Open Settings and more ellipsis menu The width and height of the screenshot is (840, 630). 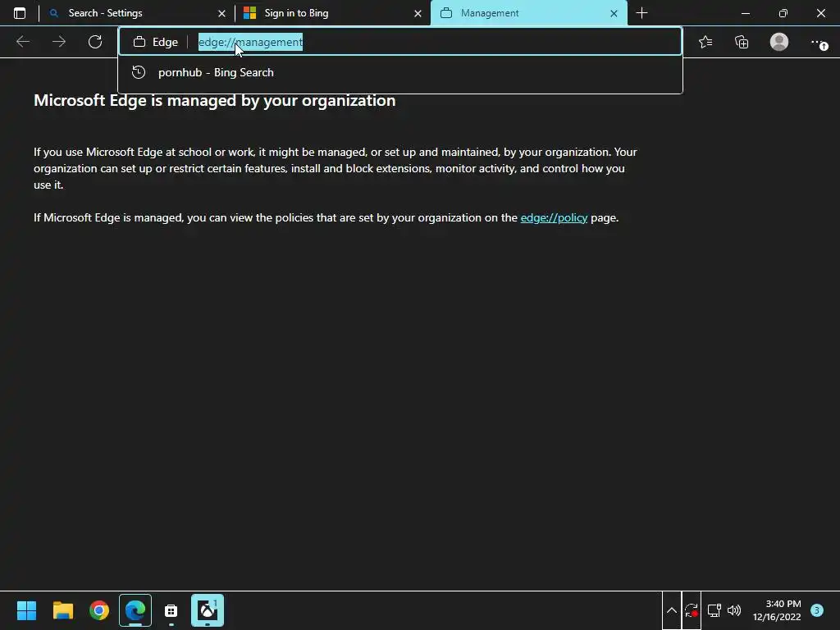pyautogui.click(x=818, y=43)
